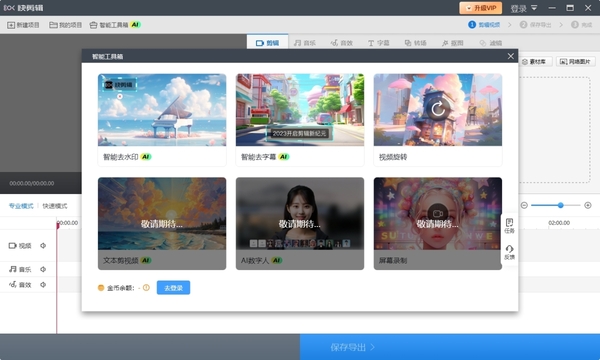Image resolution: width=600 pixels, height=360 pixels.
Task: Click the 保存导出 export button
Action: 450,347
